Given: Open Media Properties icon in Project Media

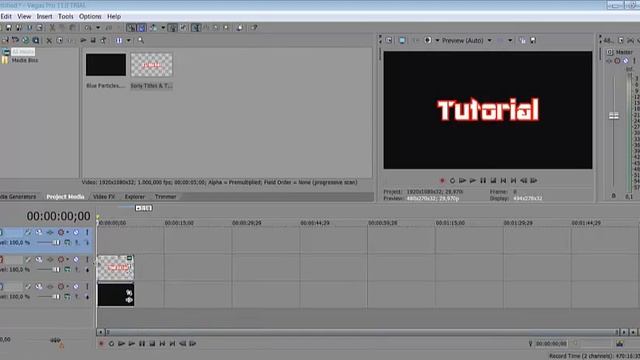Looking at the screenshot, I should pyautogui.click(x=60, y=40).
